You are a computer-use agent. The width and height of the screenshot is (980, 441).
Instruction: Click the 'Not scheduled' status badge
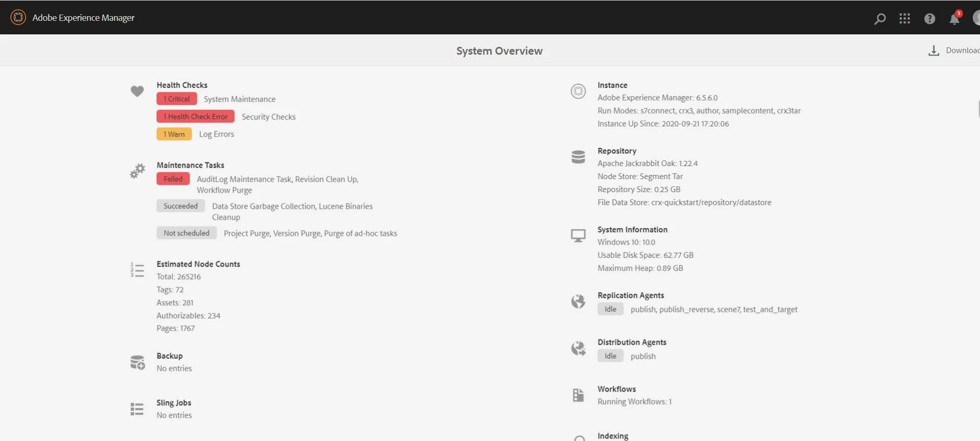(186, 233)
